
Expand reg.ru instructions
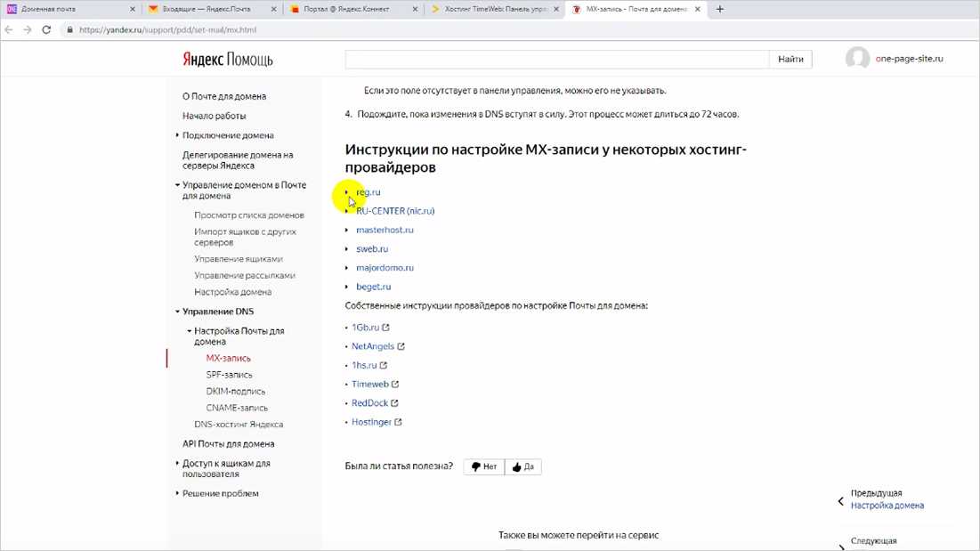click(x=369, y=191)
